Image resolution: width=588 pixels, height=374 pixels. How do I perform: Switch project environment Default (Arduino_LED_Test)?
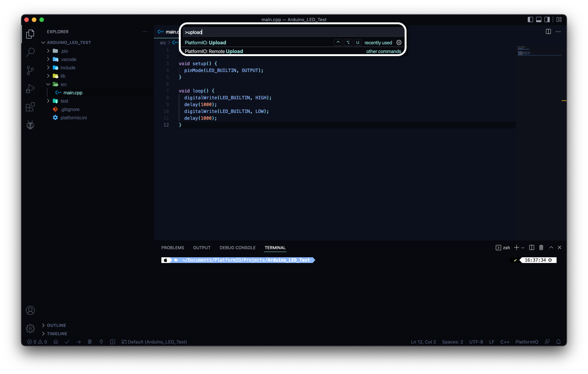pos(154,342)
